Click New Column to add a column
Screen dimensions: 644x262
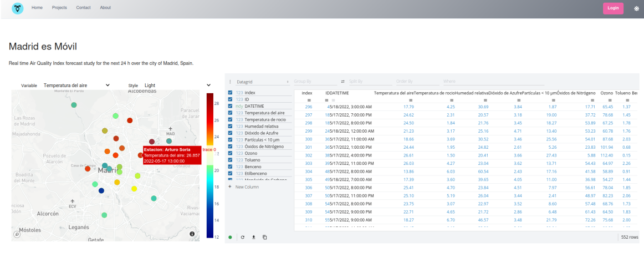pos(247,187)
